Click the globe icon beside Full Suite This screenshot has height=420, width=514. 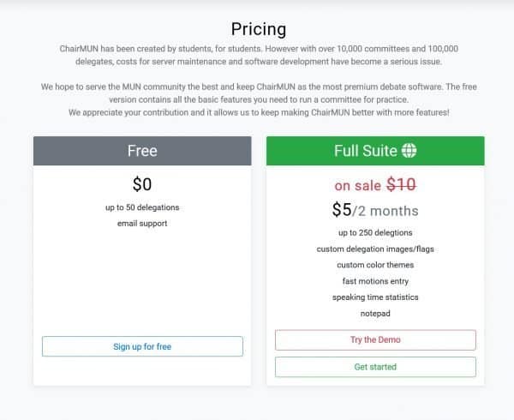(x=409, y=151)
